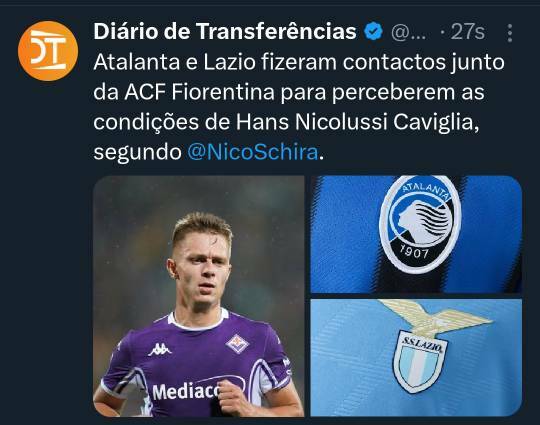Click the Kappa logo on purple jersey
The height and width of the screenshot is (425, 540).
coord(159,350)
